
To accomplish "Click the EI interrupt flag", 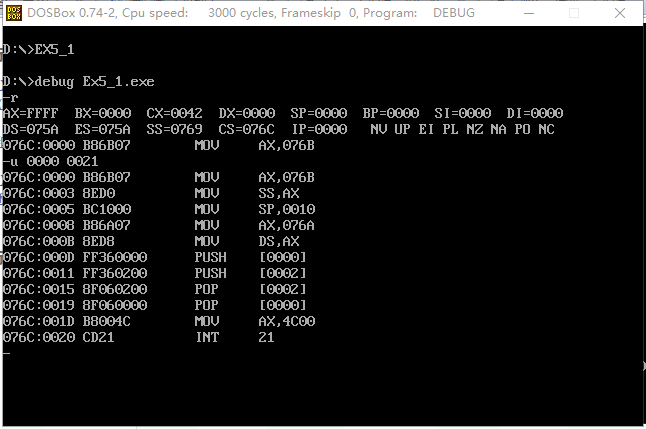I will tap(426, 129).
